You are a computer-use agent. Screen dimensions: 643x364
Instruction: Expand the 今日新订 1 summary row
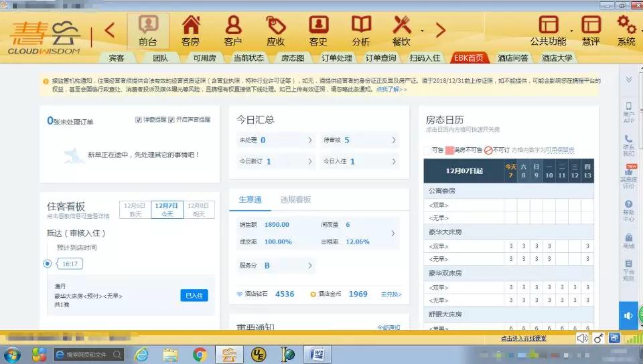tap(276, 161)
